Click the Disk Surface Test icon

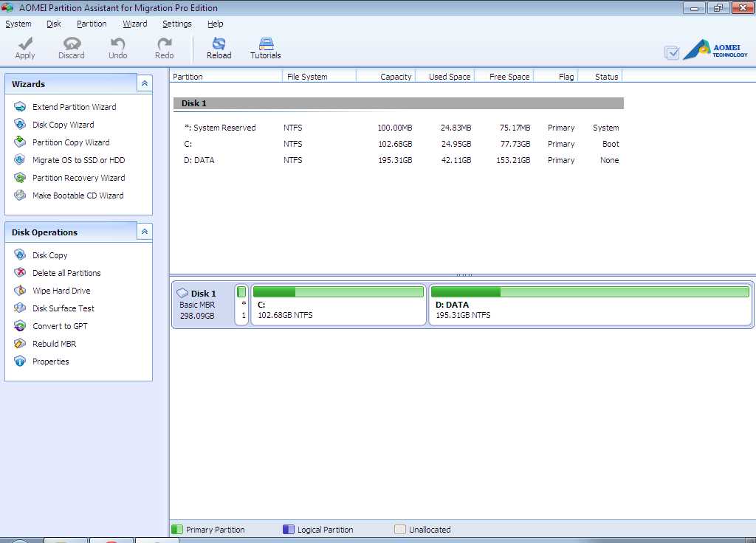point(20,308)
